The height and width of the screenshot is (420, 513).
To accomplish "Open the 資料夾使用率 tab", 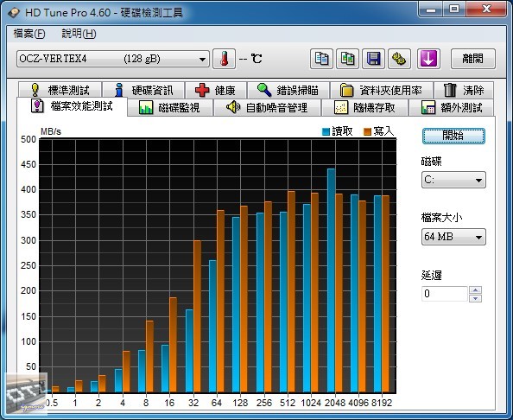I will pos(382,90).
